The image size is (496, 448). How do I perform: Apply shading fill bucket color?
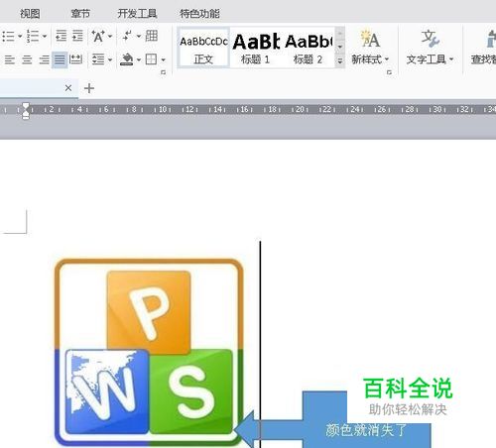pyautogui.click(x=127, y=59)
